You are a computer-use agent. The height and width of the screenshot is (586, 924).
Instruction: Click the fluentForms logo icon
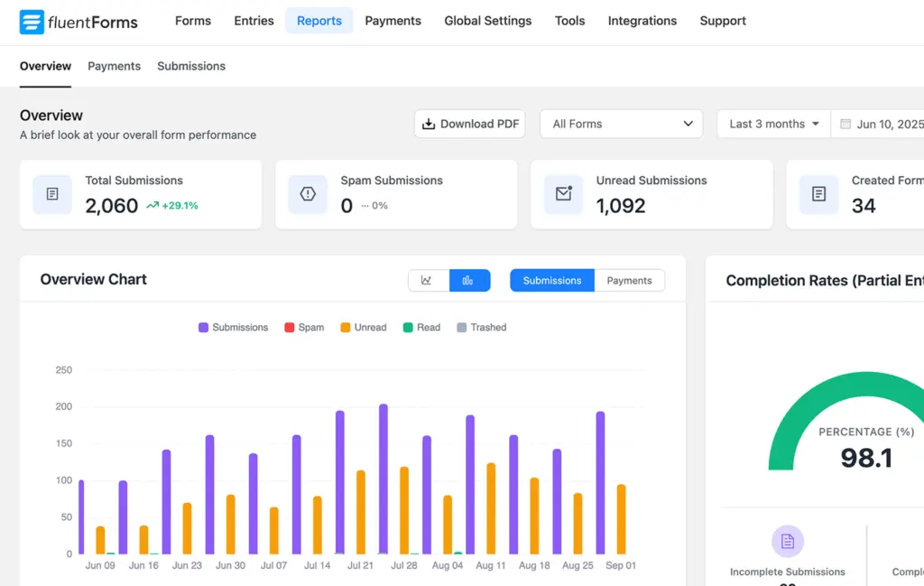(32, 22)
